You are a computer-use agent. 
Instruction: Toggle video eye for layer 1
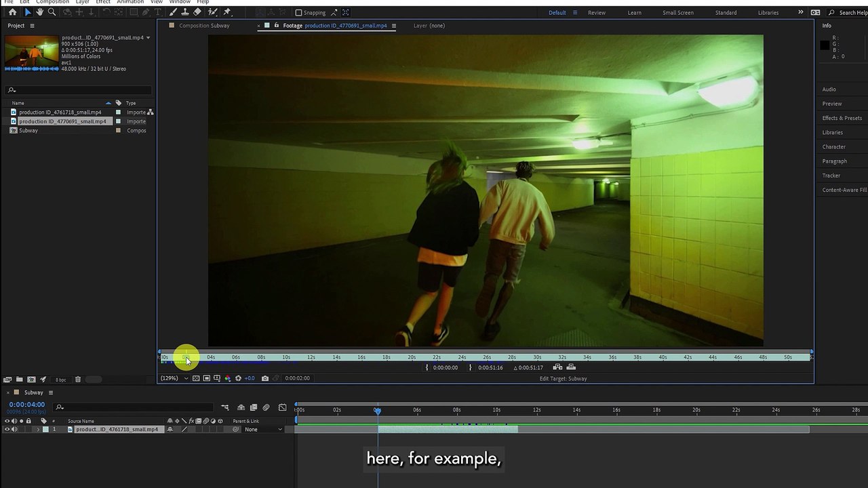7,430
